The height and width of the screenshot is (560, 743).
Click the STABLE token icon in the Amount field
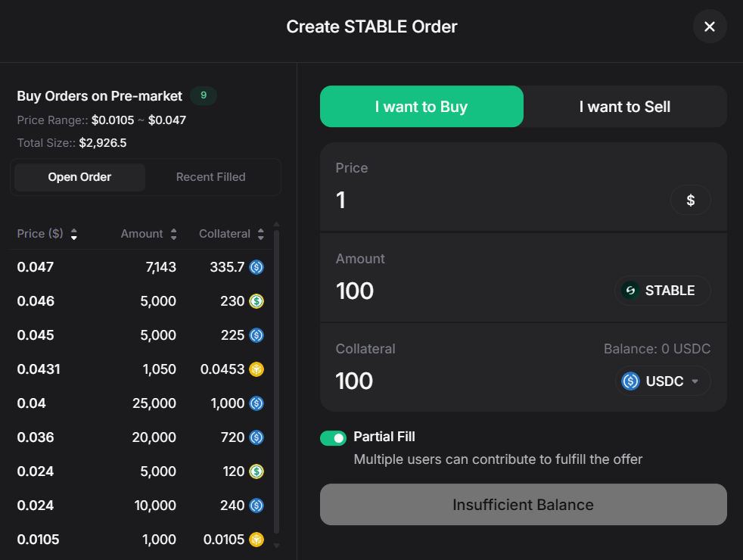point(630,290)
